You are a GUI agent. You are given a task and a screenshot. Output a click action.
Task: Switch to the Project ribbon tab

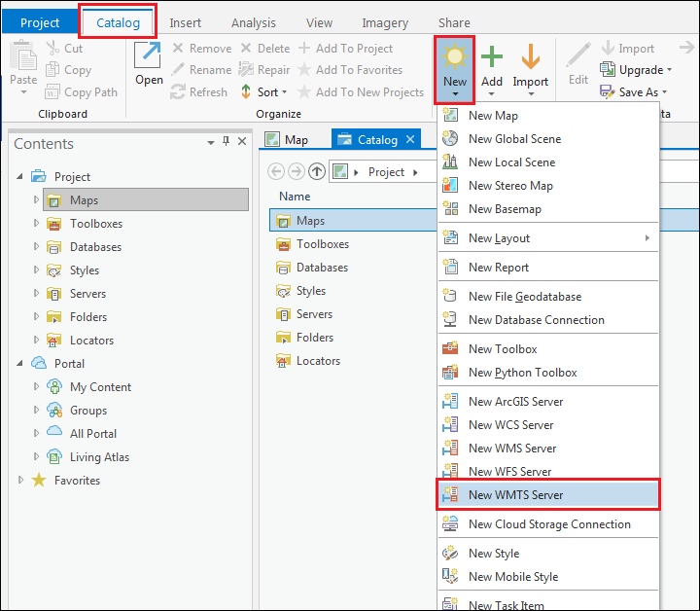[x=40, y=22]
